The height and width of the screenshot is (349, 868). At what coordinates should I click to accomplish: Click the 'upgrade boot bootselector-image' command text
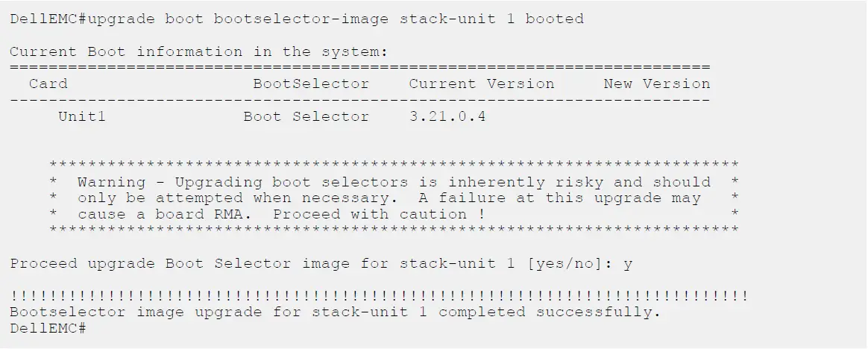coord(239,19)
